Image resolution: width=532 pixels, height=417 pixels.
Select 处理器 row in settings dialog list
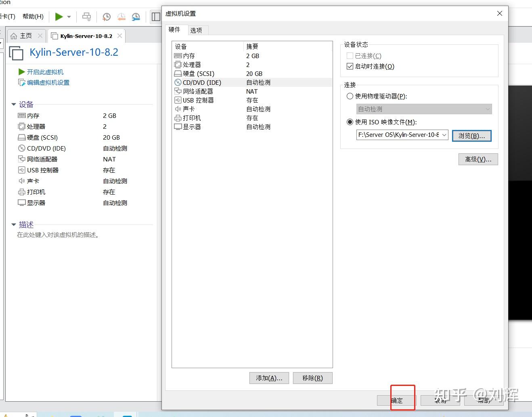click(252, 65)
